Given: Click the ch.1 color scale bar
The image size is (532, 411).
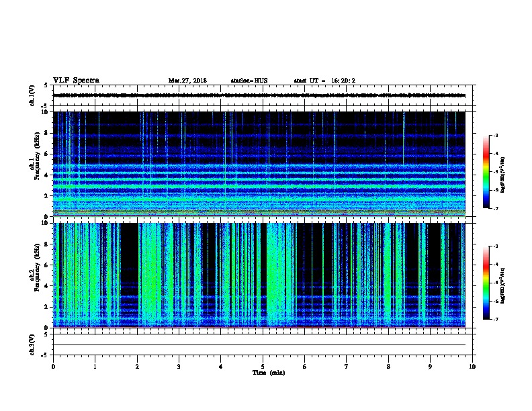Looking at the screenshot, I should 486,172.
